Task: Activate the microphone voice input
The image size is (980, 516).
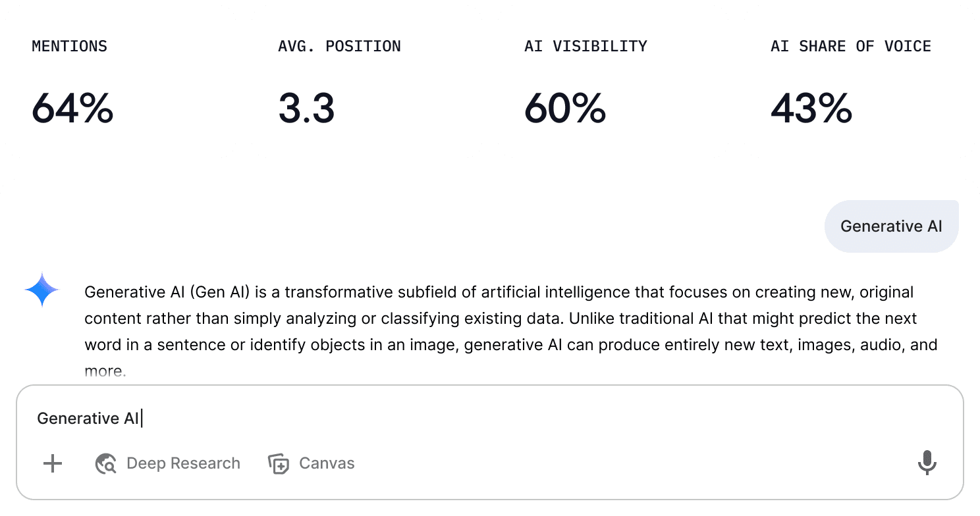Action: (927, 463)
